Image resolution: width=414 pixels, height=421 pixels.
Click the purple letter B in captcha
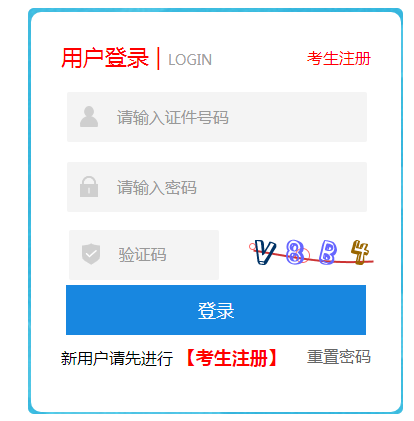(x=328, y=252)
